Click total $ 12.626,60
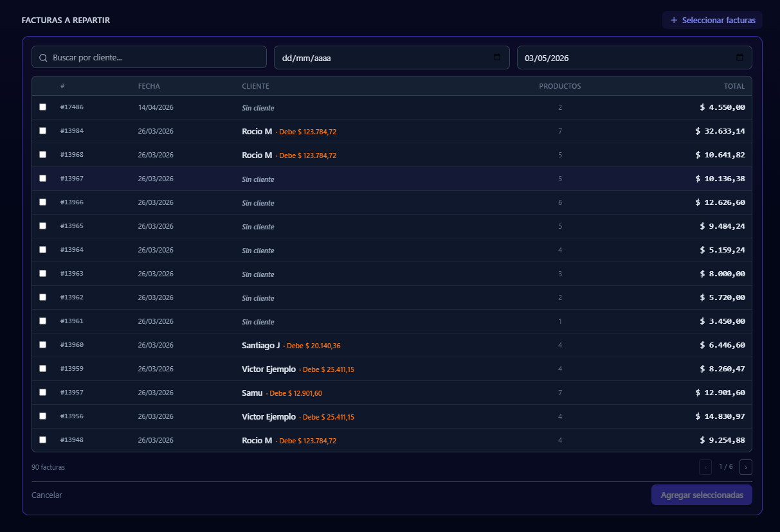This screenshot has width=780, height=532. [720, 202]
